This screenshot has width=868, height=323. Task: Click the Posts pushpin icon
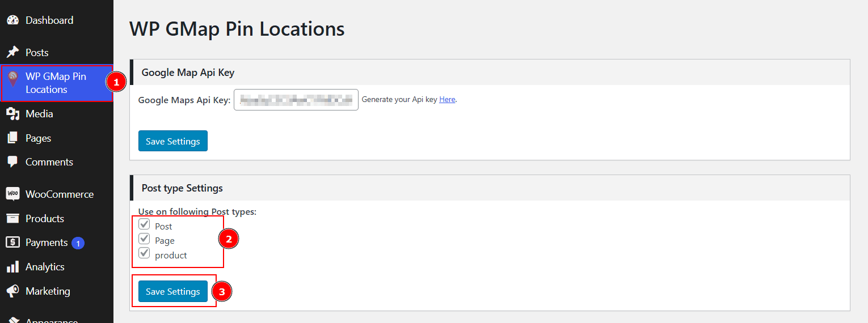point(12,52)
